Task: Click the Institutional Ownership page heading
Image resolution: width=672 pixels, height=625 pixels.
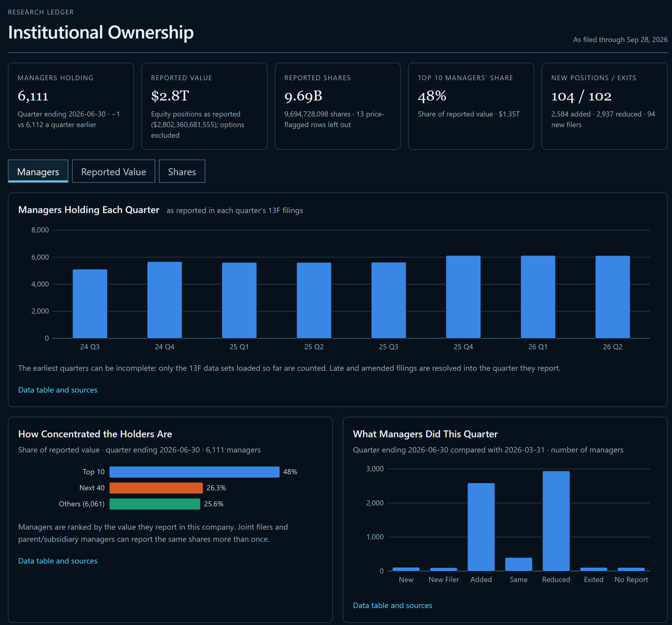Action: (101, 32)
